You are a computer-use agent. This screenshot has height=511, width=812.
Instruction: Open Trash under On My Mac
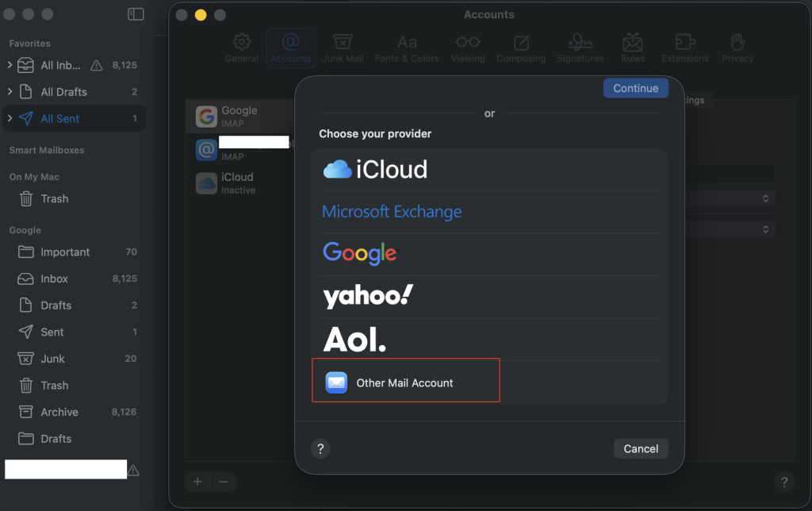74,199
